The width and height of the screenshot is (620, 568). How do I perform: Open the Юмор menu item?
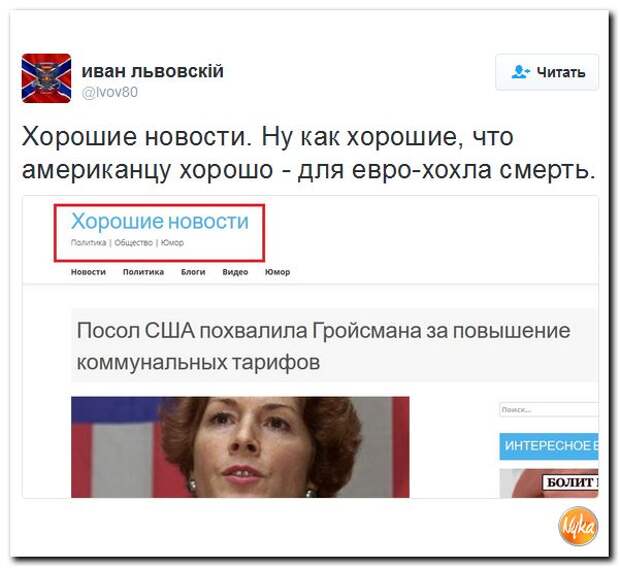277,272
